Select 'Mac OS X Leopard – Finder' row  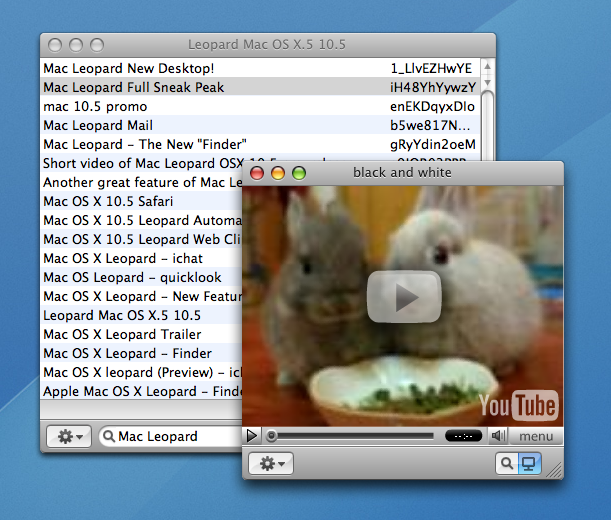tap(141, 354)
